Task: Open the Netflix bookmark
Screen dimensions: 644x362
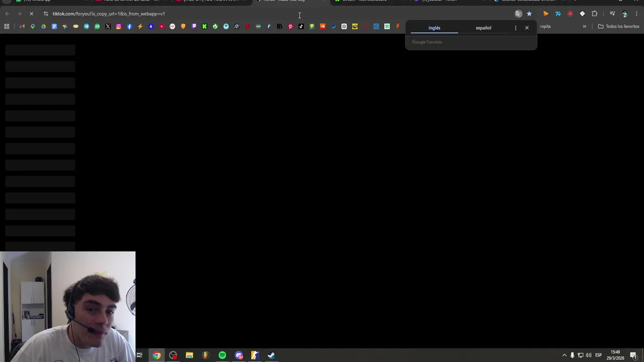Action: pyautogui.click(x=247, y=26)
